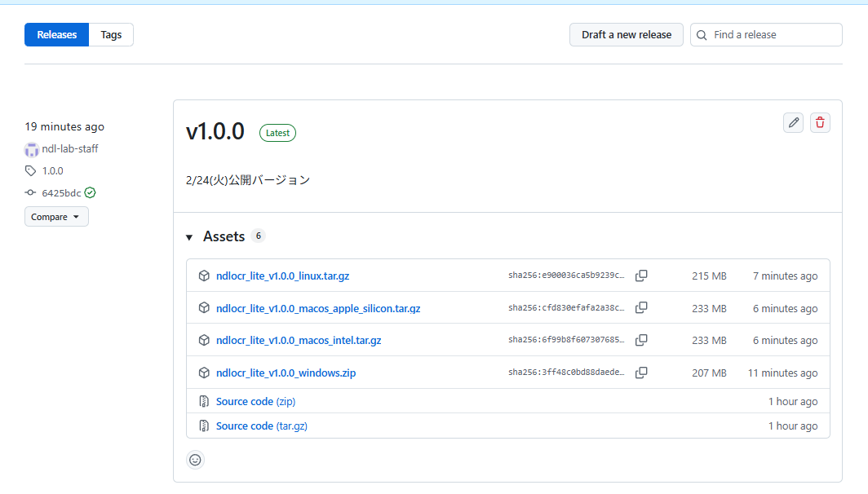This screenshot has height=494, width=868.
Task: Open the 1.0.0 tag link
Action: [52, 171]
